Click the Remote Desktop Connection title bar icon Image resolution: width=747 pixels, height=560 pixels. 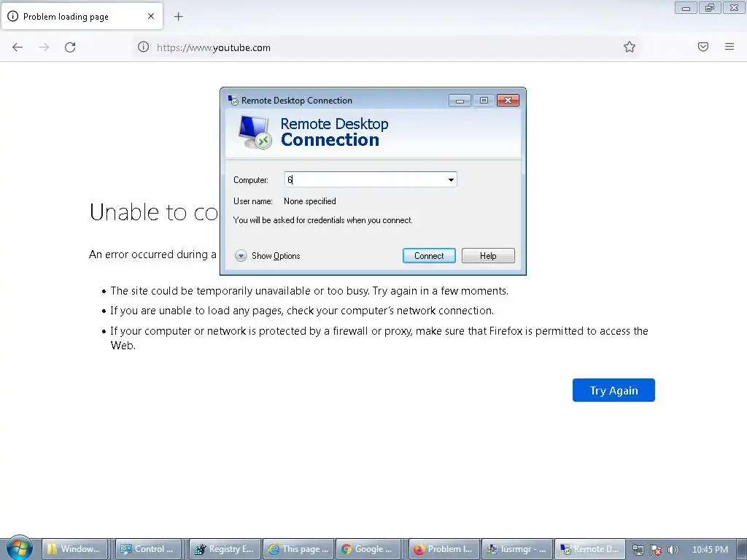[233, 100]
